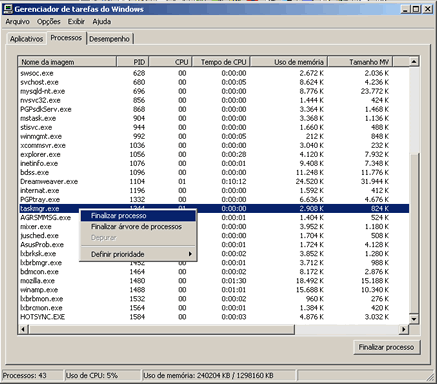437x384 pixels.
Task: Sort by Tempo de CPU column
Action: pyautogui.click(x=221, y=62)
